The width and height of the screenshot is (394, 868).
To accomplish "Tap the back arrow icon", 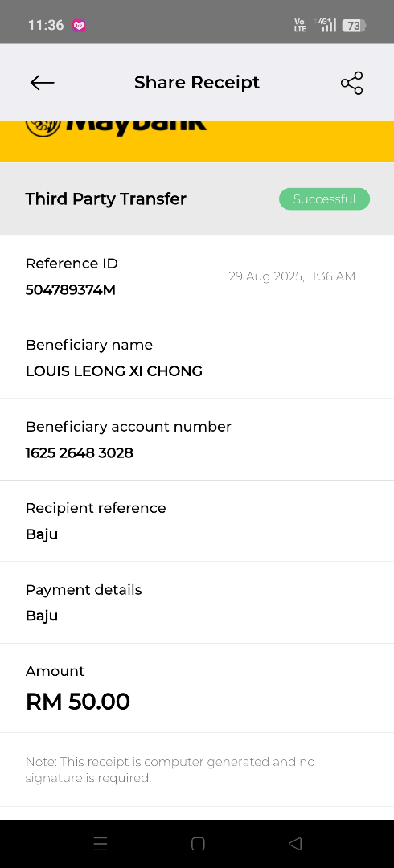I will coord(42,83).
